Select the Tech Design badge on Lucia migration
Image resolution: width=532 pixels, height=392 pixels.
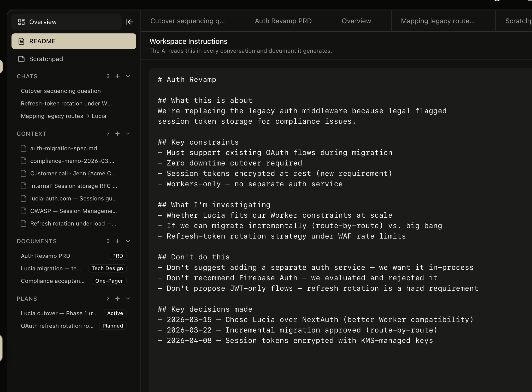point(107,268)
